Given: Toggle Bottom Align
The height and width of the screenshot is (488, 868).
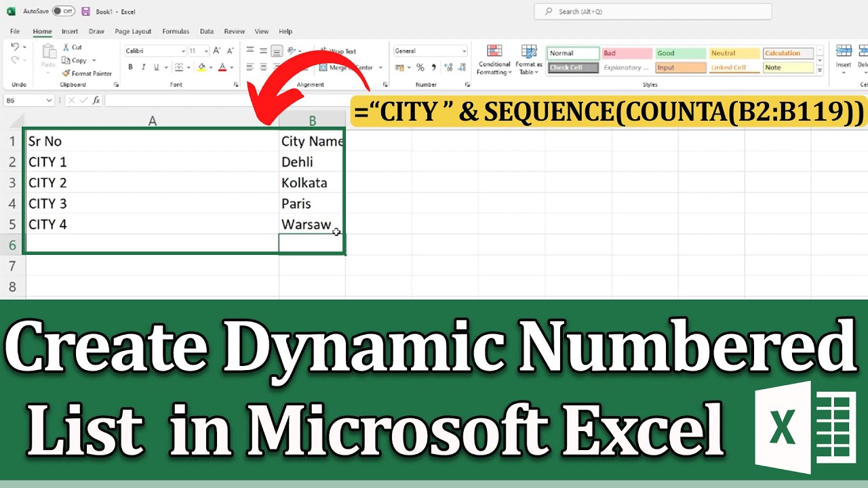Looking at the screenshot, I should (277, 51).
